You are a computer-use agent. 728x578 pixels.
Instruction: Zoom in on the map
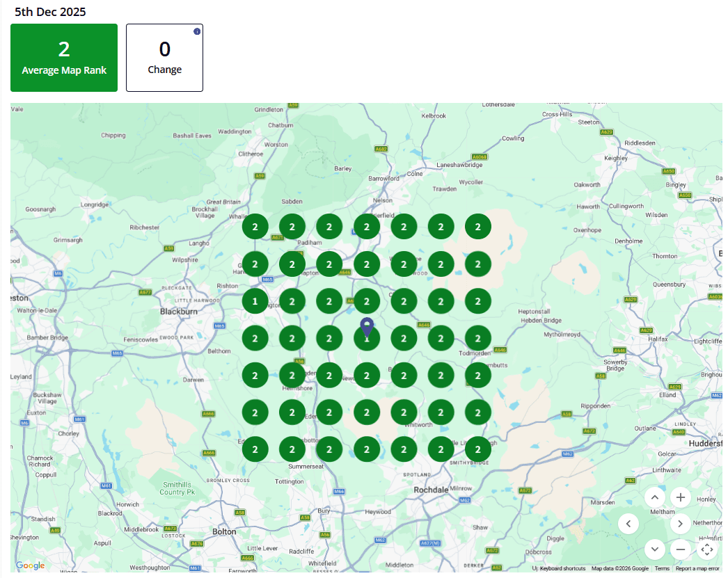681,497
